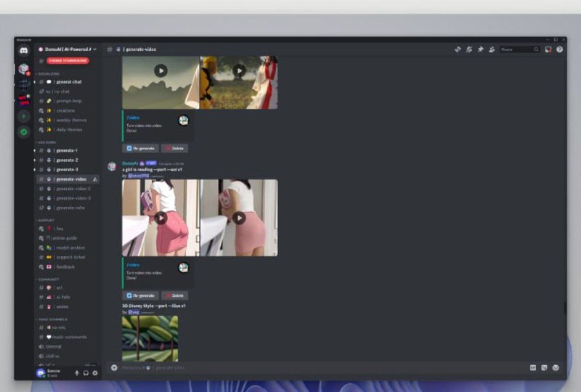The height and width of the screenshot is (392, 581).
Task: Open the art channel
Action: click(68, 287)
